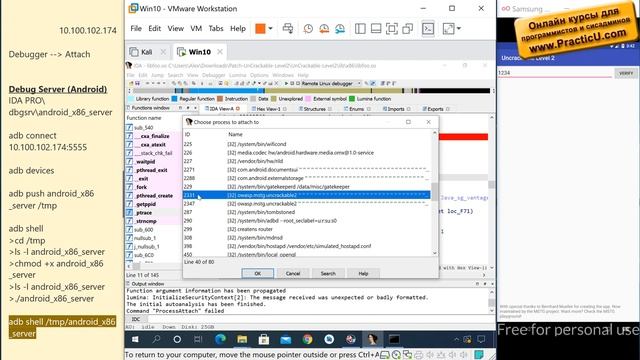Open Google Chrome from the taskbar

pos(307,340)
